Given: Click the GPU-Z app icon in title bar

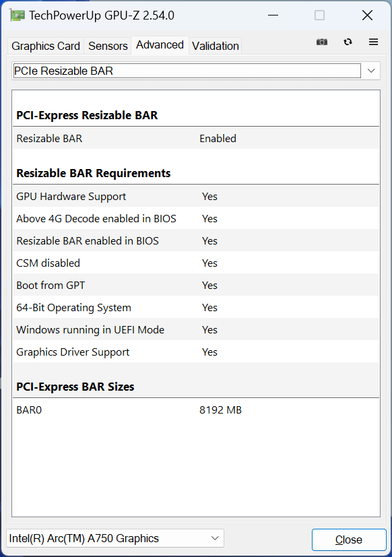Looking at the screenshot, I should click(17, 15).
